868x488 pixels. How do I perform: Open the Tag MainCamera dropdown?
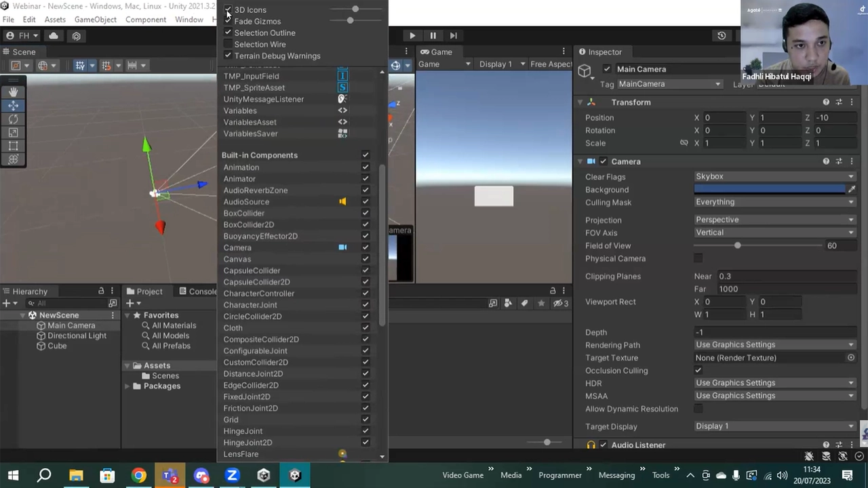(x=669, y=84)
